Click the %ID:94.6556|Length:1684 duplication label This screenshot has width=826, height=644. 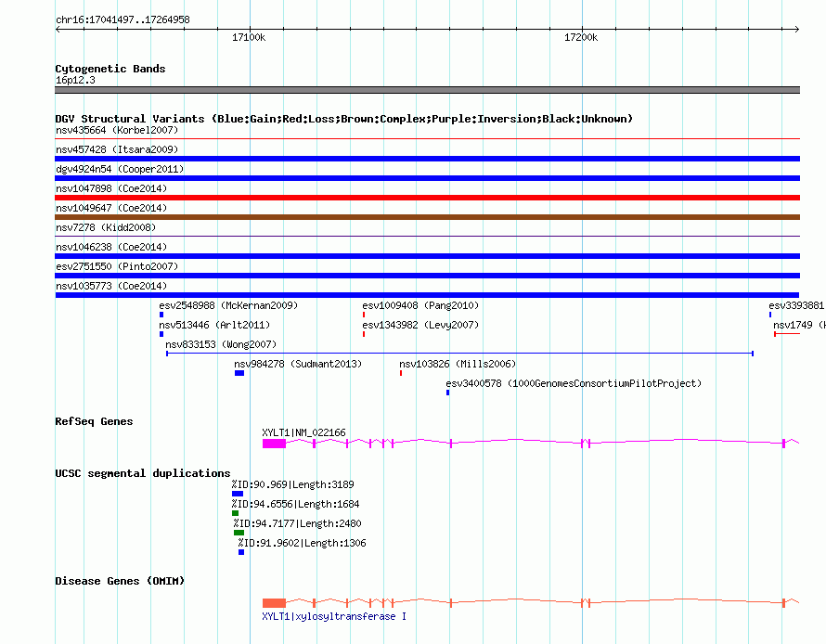pos(295,504)
